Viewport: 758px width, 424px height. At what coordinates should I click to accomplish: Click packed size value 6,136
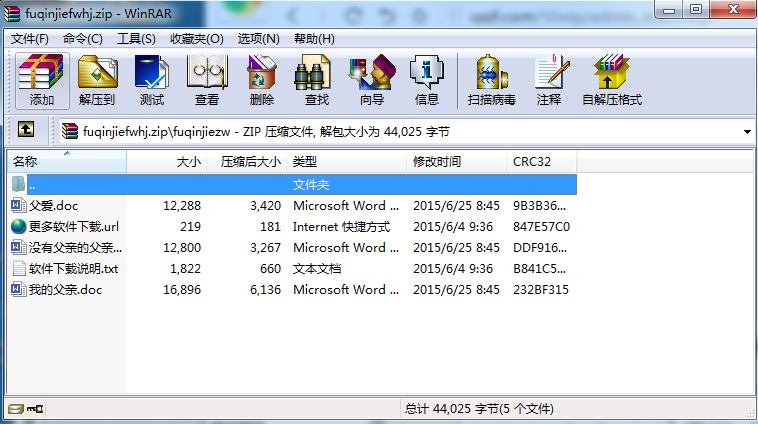click(x=265, y=290)
